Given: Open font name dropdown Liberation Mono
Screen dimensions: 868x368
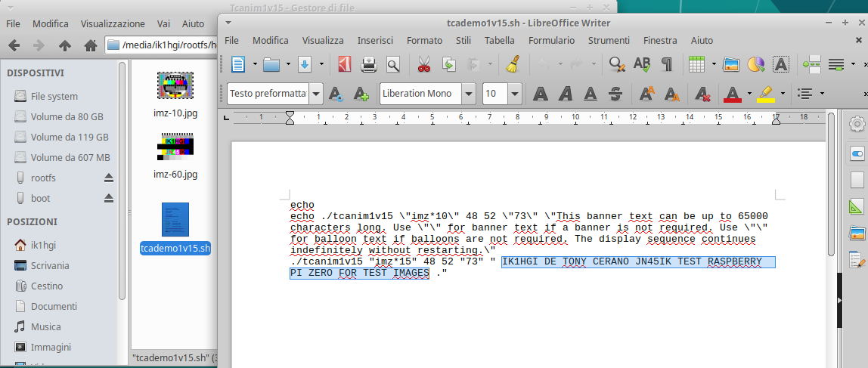Looking at the screenshot, I should pos(469,94).
